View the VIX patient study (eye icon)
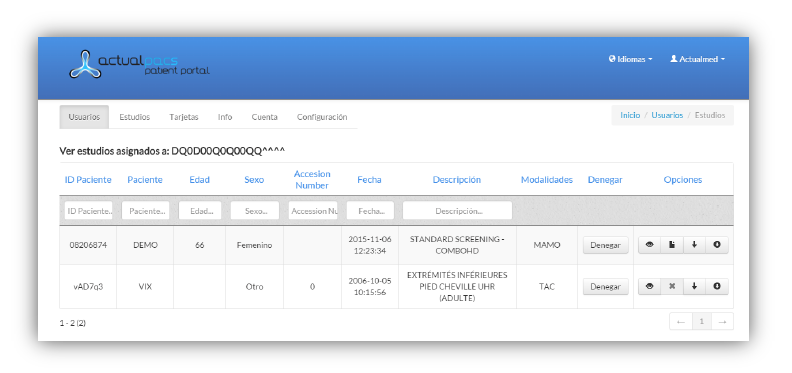This screenshot has width=792, height=373. tap(650, 286)
